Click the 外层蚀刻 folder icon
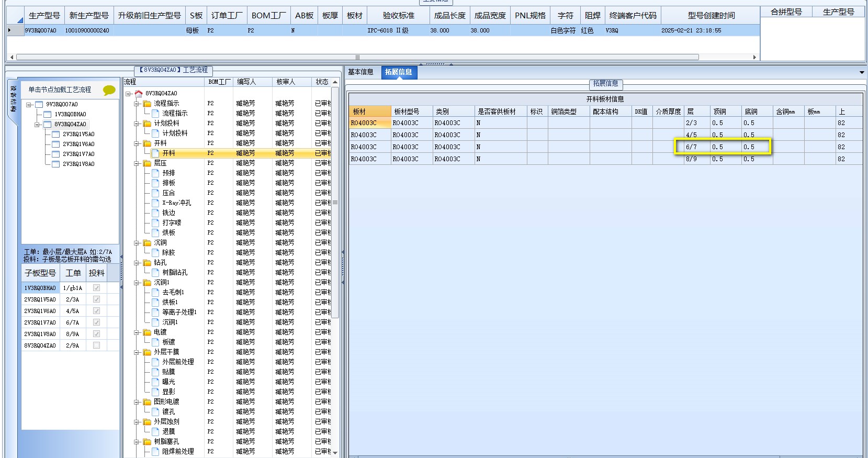Viewport: 868px width, 458px height. (148, 422)
